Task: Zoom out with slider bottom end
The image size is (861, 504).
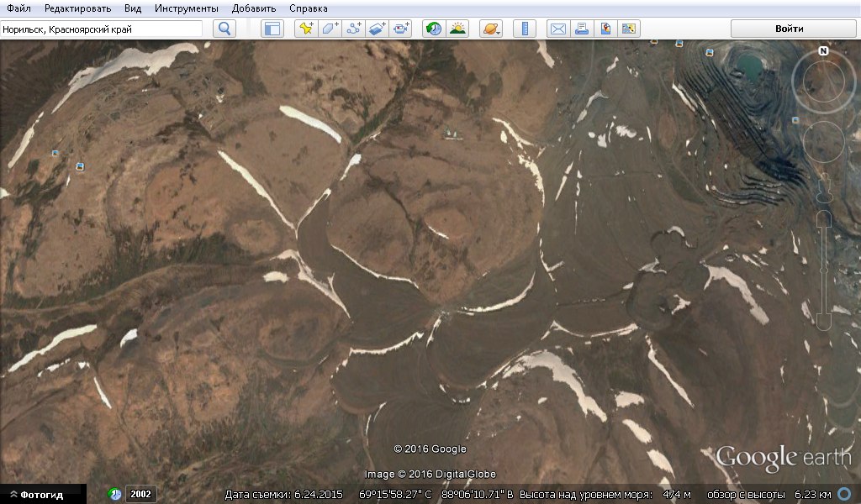Action: 823,322
